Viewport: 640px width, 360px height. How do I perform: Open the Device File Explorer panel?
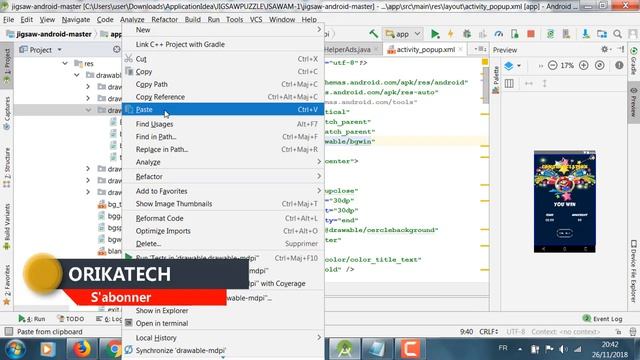[x=633, y=271]
